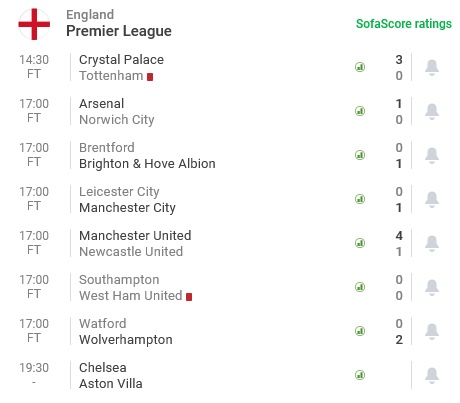Toggle notification bell for Watford vs Wolverhampton

(x=432, y=332)
